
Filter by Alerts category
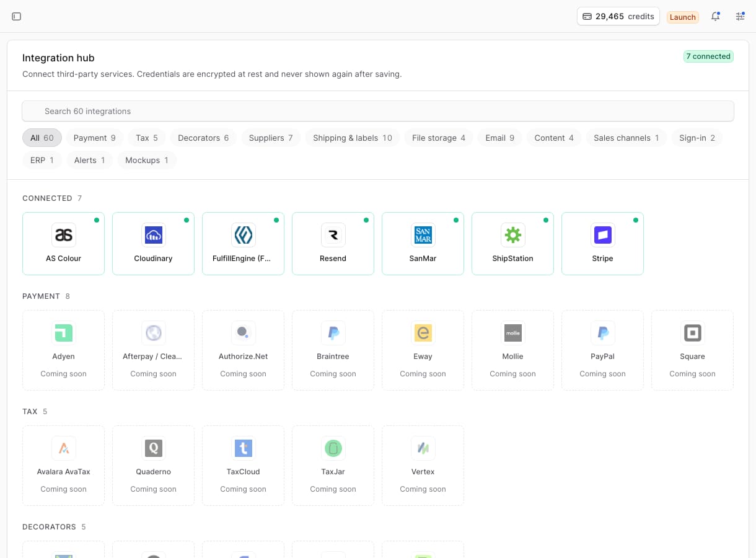pyautogui.click(x=90, y=160)
